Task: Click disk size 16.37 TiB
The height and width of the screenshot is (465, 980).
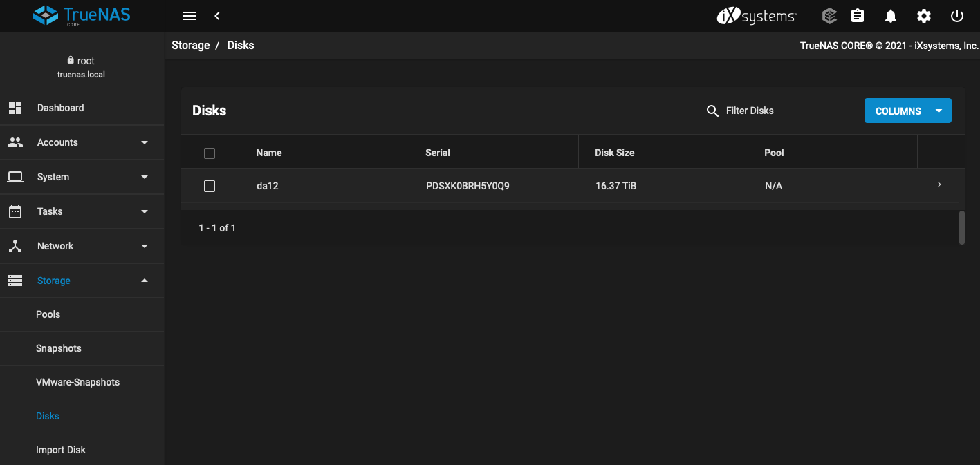Action: click(x=616, y=186)
